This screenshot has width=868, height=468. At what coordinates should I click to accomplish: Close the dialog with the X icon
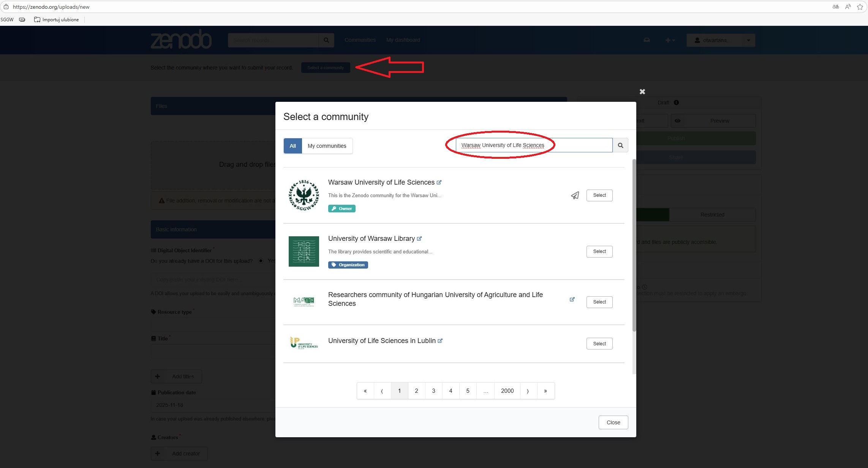[642, 92]
